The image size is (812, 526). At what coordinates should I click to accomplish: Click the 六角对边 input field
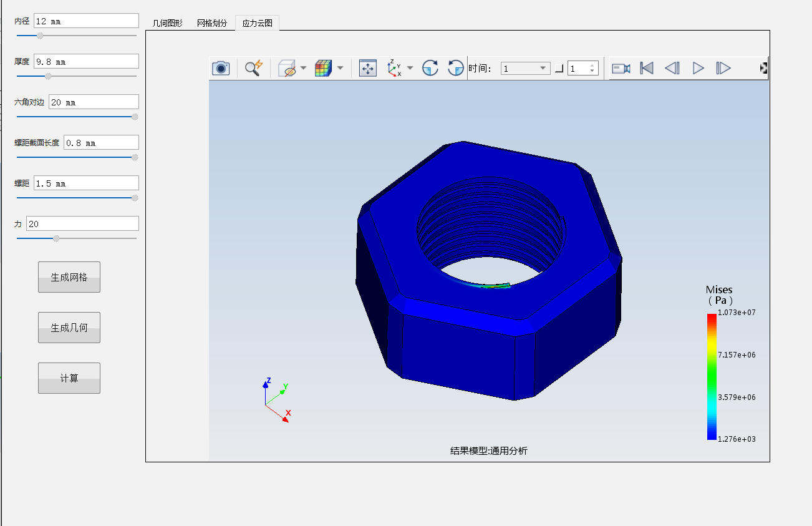click(94, 102)
